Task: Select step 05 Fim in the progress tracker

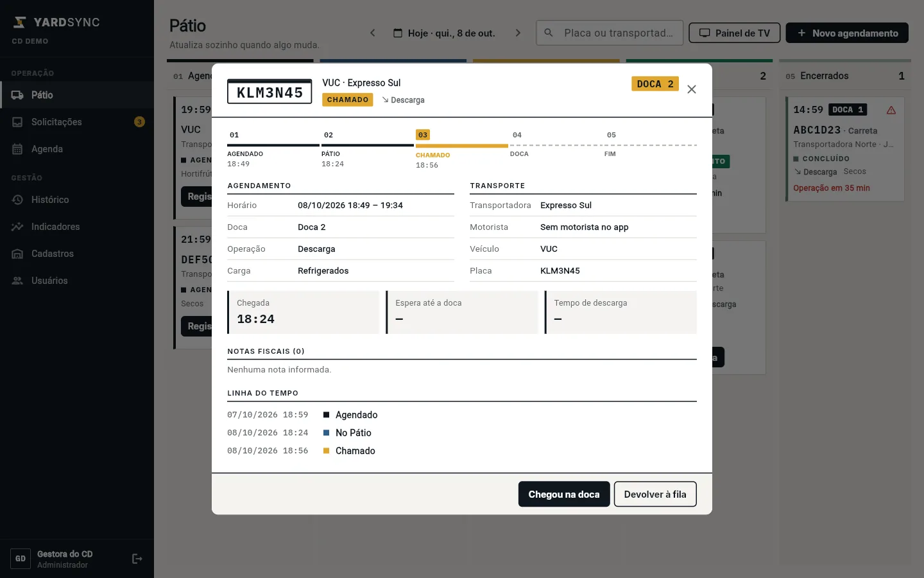Action: tap(651, 145)
